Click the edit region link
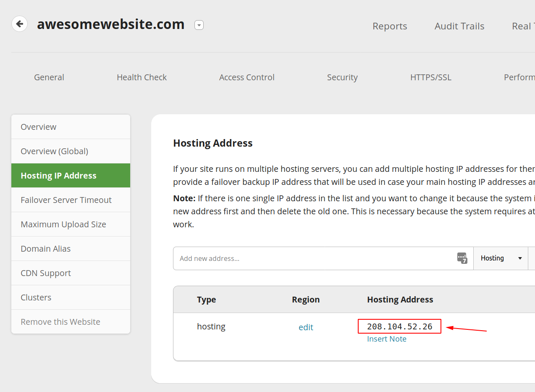The image size is (535, 392). click(x=306, y=327)
